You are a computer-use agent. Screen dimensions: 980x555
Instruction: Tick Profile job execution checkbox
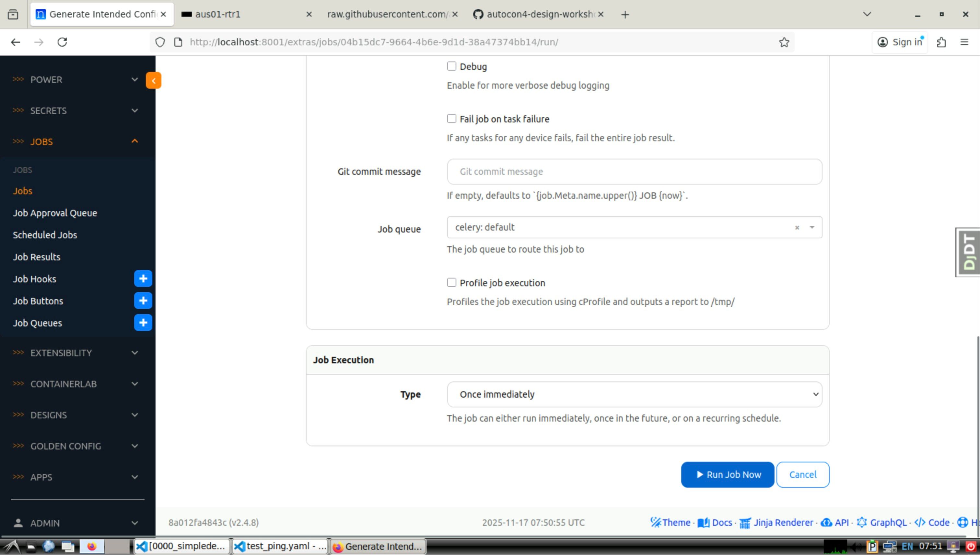(x=452, y=282)
